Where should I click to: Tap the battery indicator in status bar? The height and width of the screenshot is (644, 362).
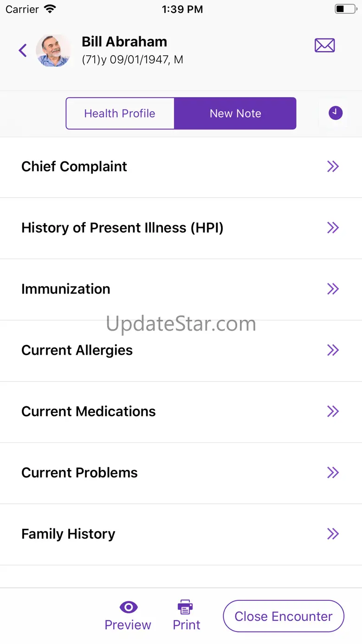(344, 9)
